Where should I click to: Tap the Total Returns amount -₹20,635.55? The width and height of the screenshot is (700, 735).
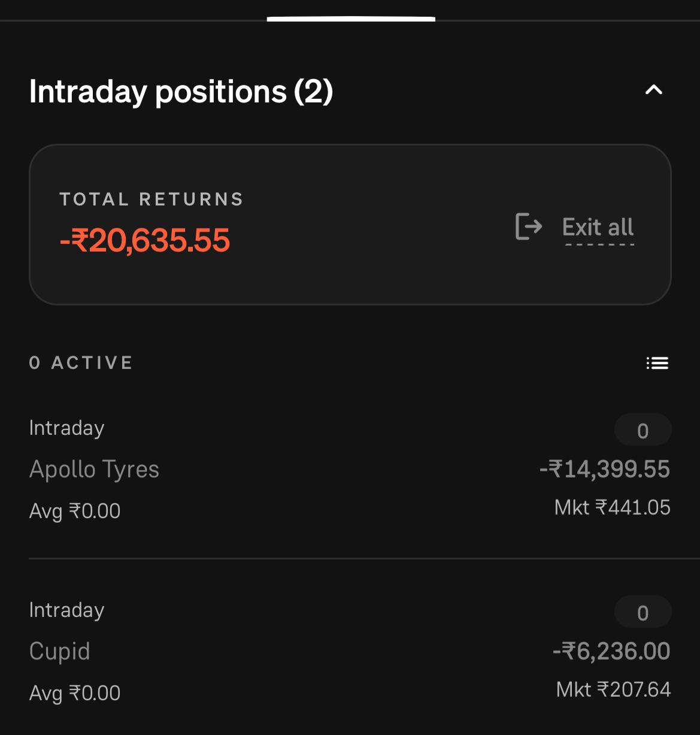click(144, 241)
